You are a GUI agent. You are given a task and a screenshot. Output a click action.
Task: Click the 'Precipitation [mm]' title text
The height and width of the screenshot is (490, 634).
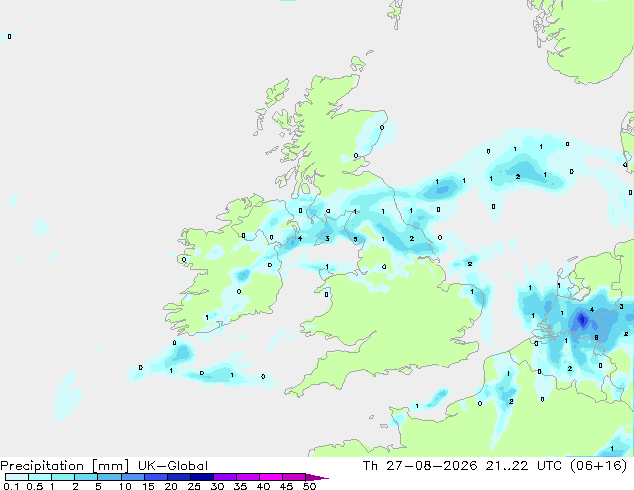tap(65, 466)
